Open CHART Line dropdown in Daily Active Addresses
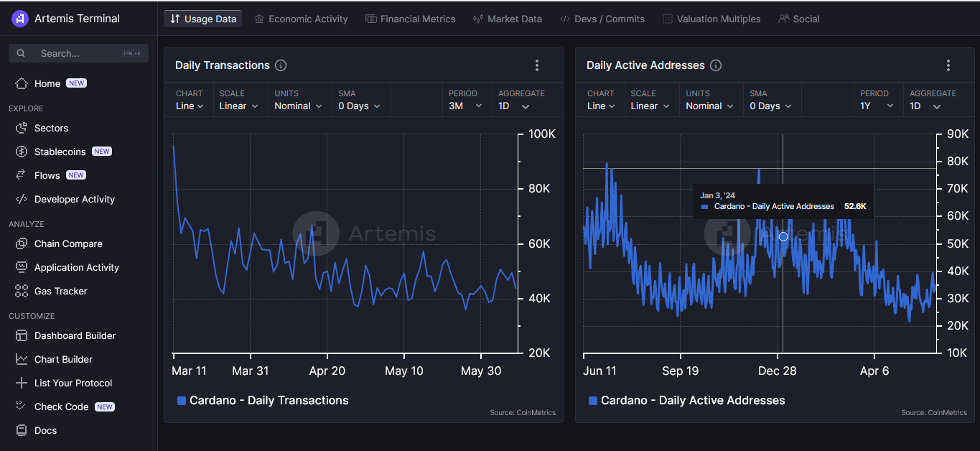 point(601,106)
